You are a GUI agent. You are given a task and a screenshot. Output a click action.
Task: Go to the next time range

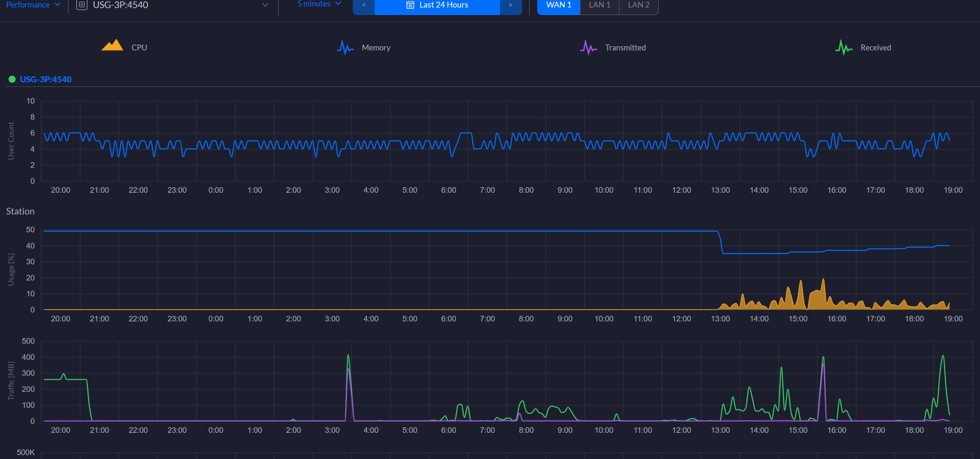click(x=510, y=5)
